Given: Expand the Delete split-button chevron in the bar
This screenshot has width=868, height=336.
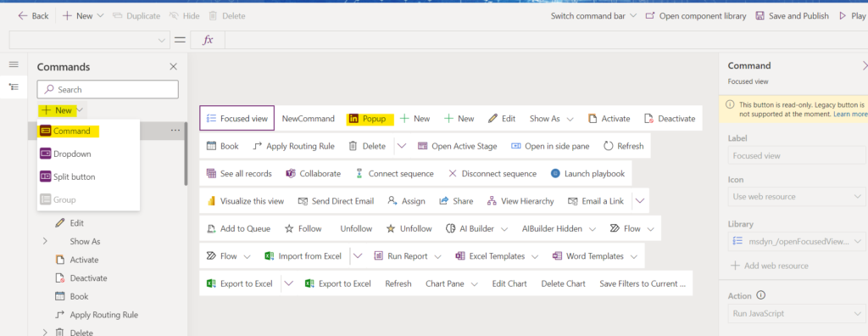Looking at the screenshot, I should [x=402, y=146].
